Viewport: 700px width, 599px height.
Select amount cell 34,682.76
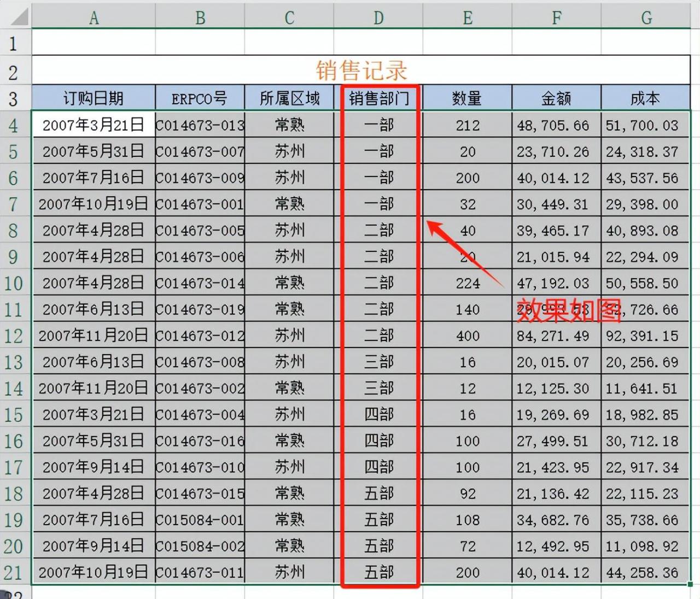[x=557, y=519]
